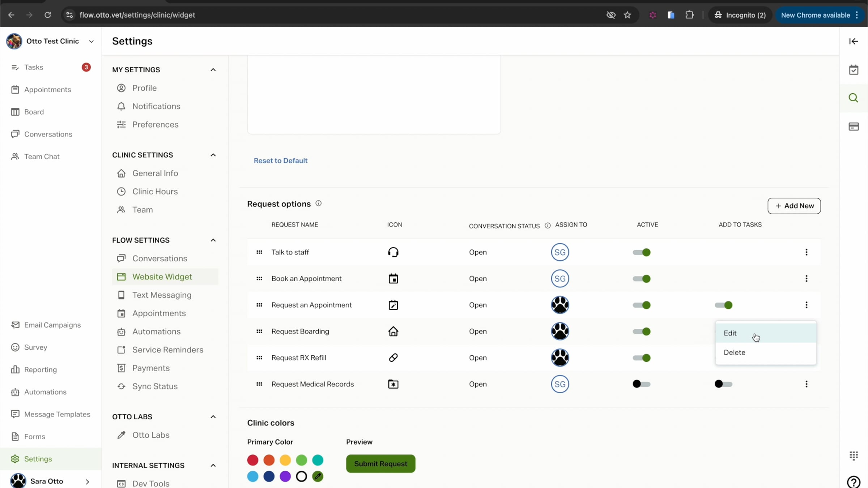Click the Submit Request preview button
Screen dimensions: 868x488
pos(380,464)
